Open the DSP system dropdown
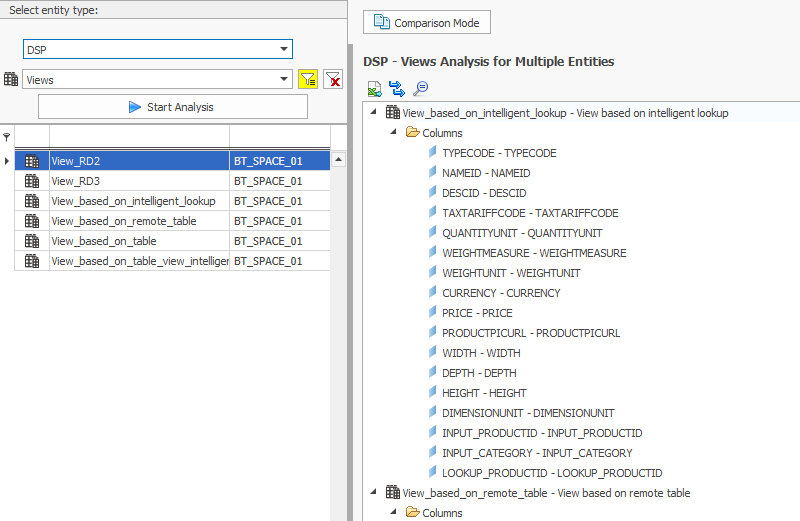This screenshot has width=800, height=521. point(284,50)
